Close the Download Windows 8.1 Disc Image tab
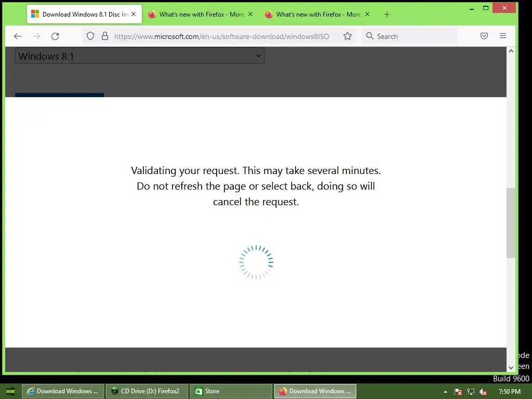Image resolution: width=532 pixels, height=399 pixels. click(134, 14)
